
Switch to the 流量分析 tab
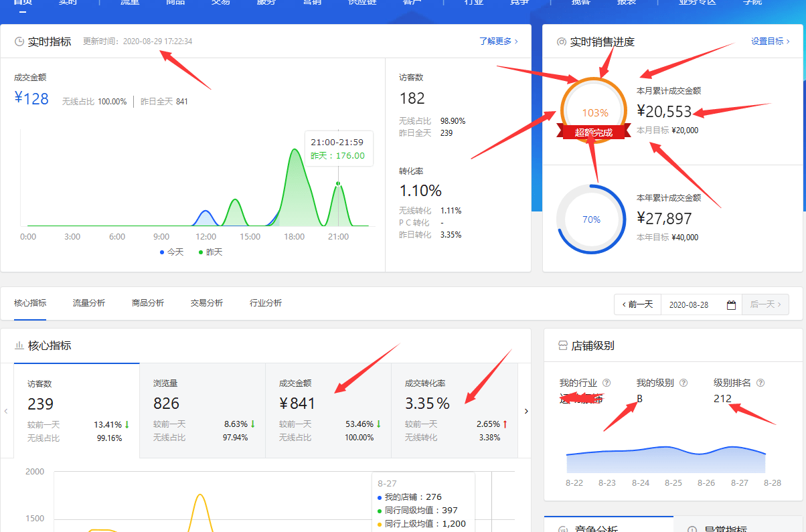(x=89, y=303)
